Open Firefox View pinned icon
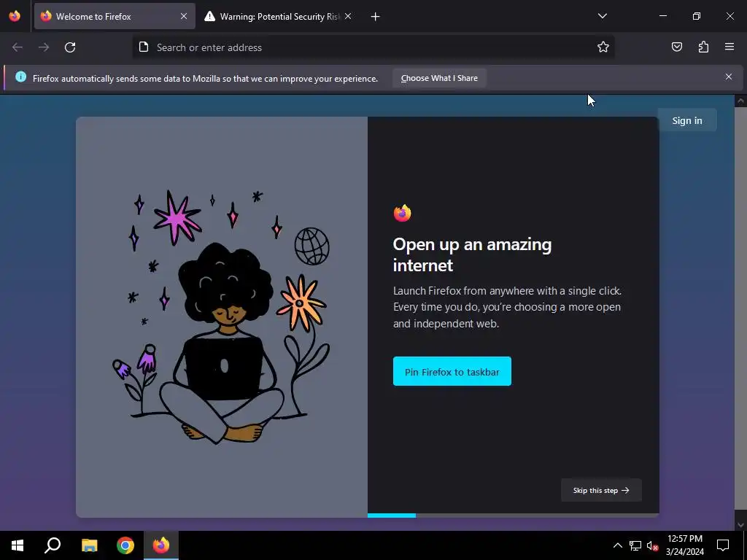Screen dimensions: 747x560 pos(15,16)
